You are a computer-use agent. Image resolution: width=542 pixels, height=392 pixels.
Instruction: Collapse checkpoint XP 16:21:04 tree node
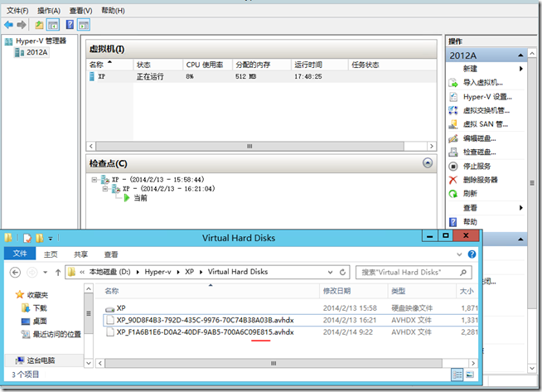[x=105, y=189]
